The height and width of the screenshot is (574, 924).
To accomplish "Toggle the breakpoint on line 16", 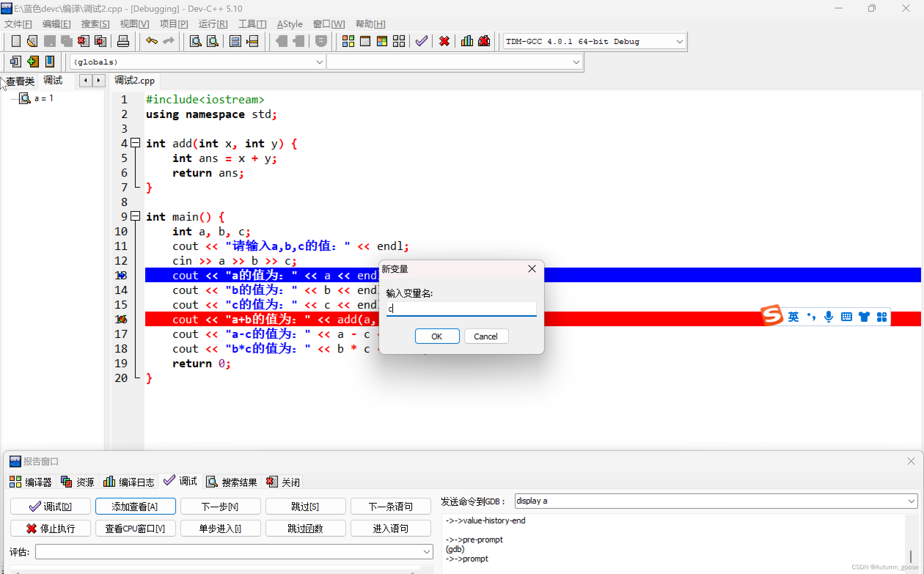I will coord(121,319).
